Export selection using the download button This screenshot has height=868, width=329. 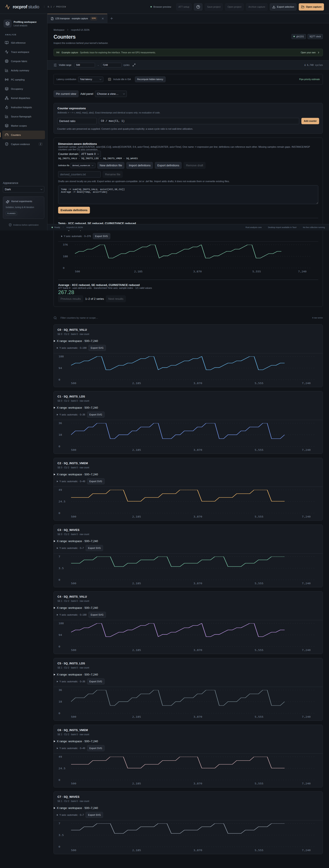click(283, 7)
